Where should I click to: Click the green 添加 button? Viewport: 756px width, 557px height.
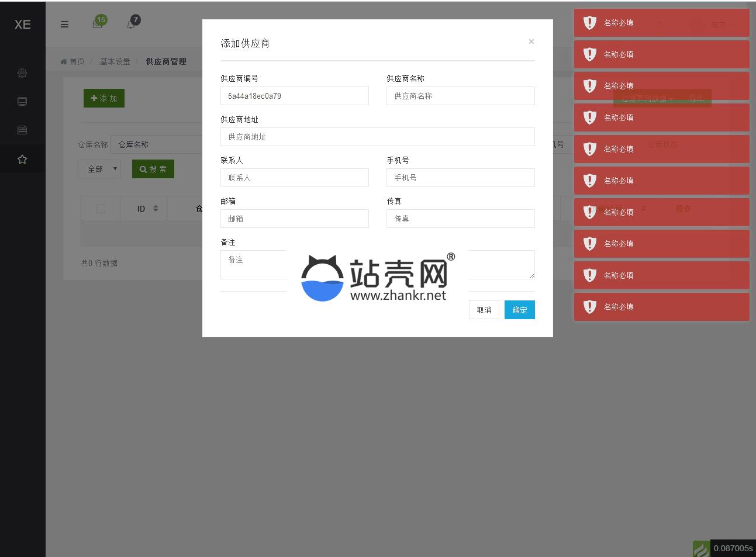pyautogui.click(x=104, y=98)
